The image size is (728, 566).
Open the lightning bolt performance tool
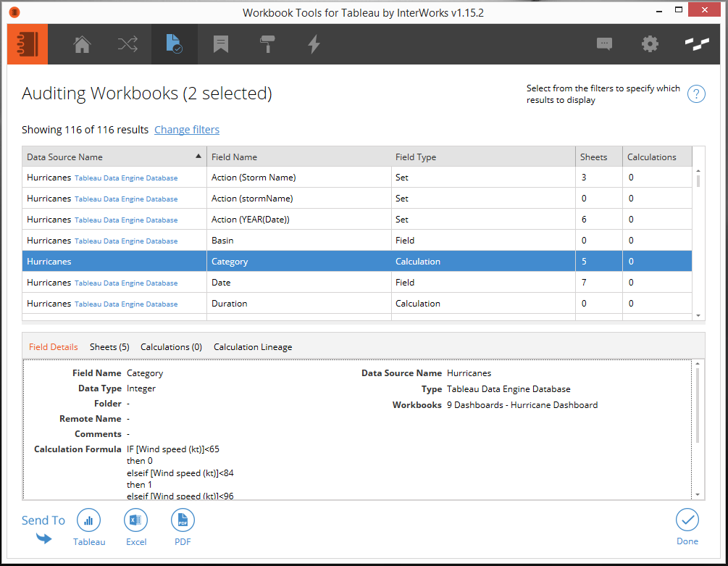pos(314,45)
